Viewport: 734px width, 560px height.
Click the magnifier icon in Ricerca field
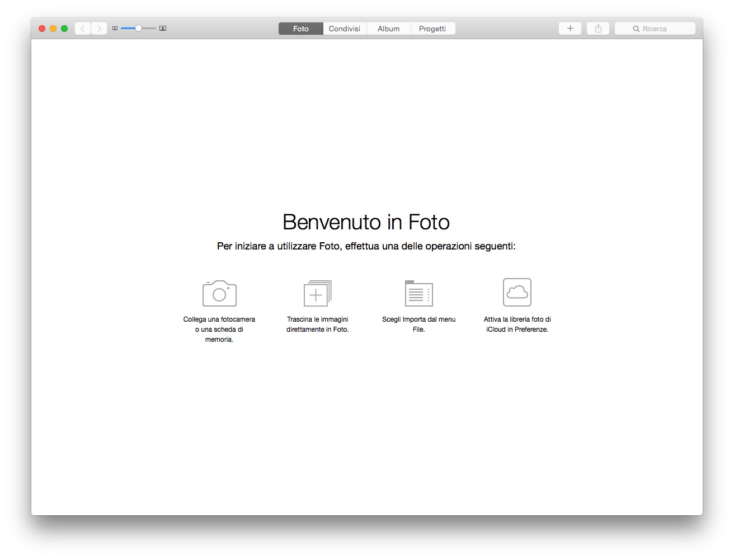point(636,29)
